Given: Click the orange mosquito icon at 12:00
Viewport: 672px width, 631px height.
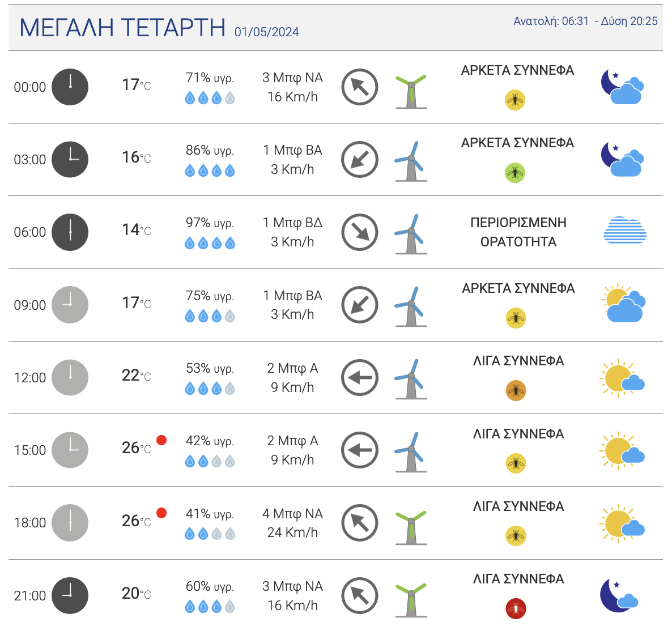Looking at the screenshot, I should [516, 390].
